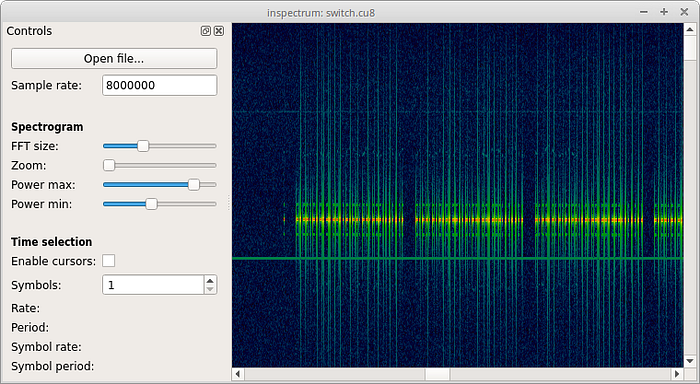Close the inspectrum window

(x=684, y=12)
